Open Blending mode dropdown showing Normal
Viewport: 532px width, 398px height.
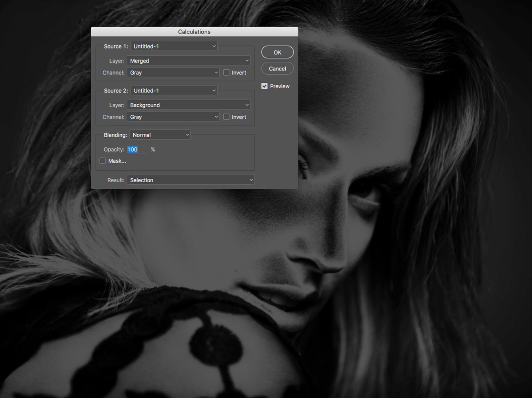(x=160, y=135)
